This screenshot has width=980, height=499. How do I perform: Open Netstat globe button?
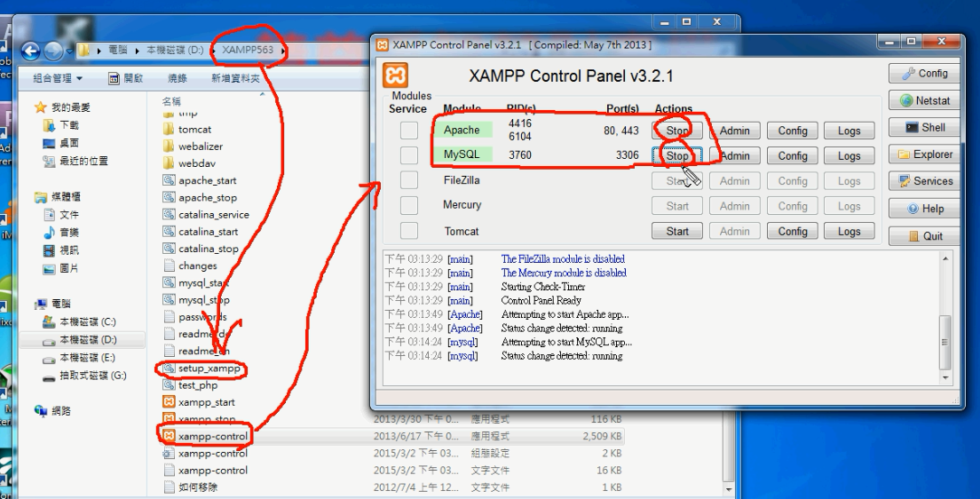[x=924, y=100]
